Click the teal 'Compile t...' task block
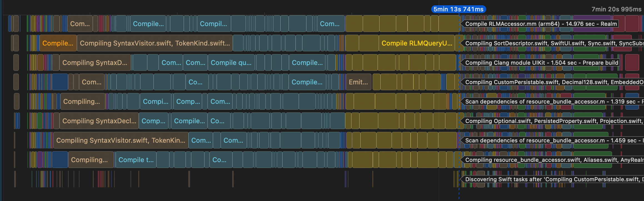The width and height of the screenshot is (644, 201). click(x=136, y=160)
